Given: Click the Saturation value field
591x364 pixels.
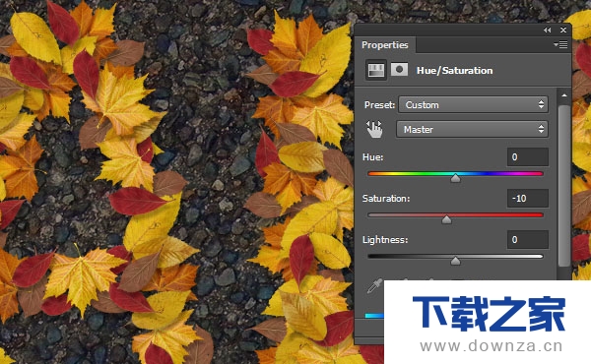Looking at the screenshot, I should [x=528, y=199].
